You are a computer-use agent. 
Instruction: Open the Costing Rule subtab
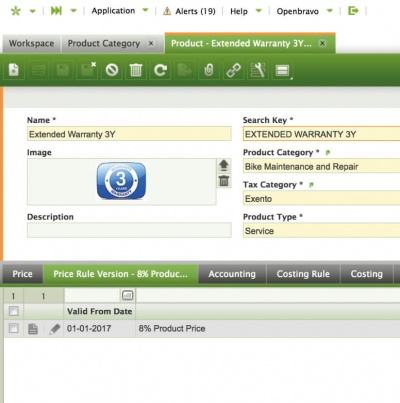[x=303, y=274]
